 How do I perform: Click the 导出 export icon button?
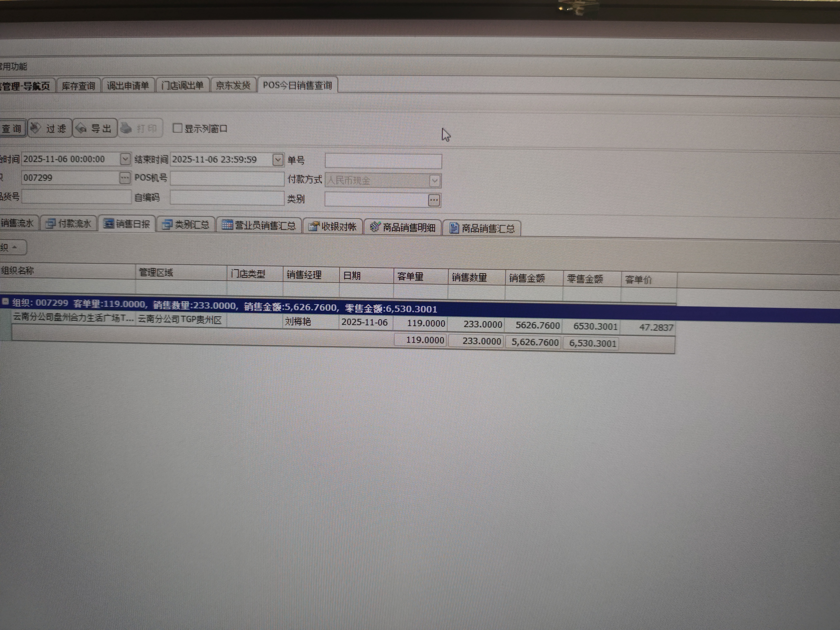(x=95, y=128)
